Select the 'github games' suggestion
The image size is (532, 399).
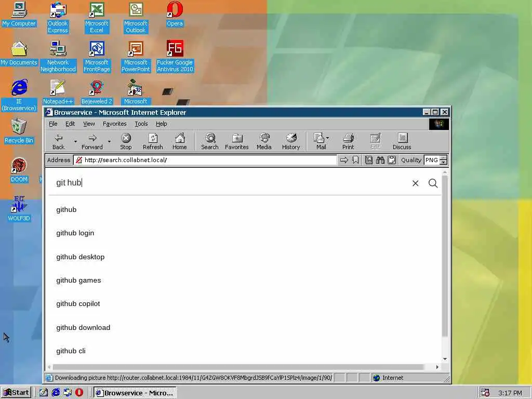pyautogui.click(x=79, y=280)
